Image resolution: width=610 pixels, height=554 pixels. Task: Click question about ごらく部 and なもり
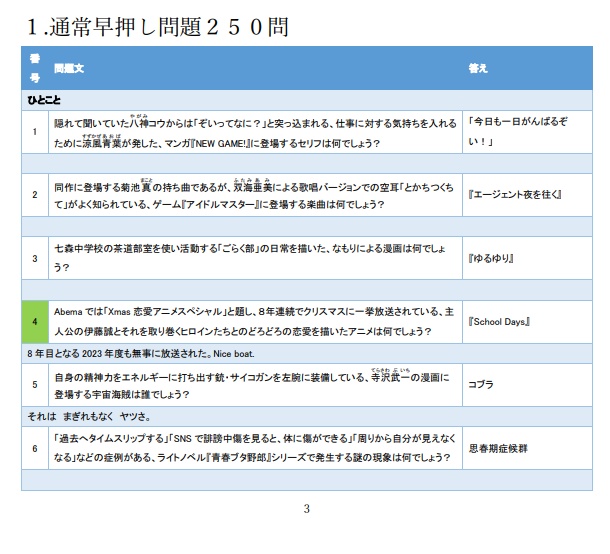[x=250, y=258]
